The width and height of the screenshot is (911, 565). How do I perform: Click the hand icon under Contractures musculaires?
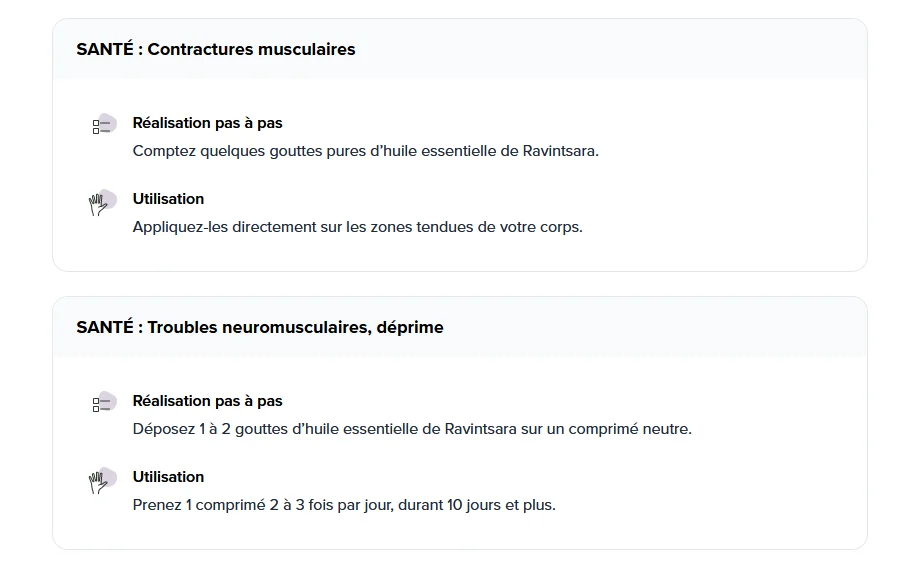(x=103, y=202)
